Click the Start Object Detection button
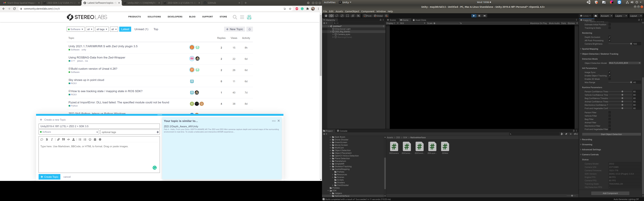This screenshot has width=644, height=201. coord(611,134)
